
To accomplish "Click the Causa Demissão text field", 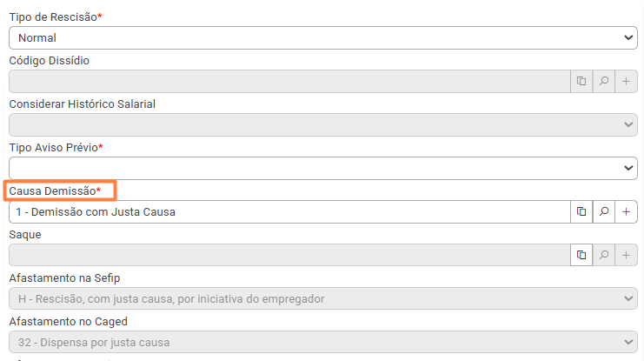I will [289, 211].
